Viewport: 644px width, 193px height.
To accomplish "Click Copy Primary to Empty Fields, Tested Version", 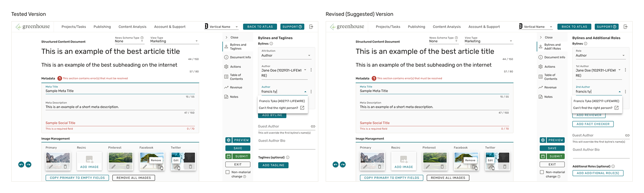I will coord(77,178).
